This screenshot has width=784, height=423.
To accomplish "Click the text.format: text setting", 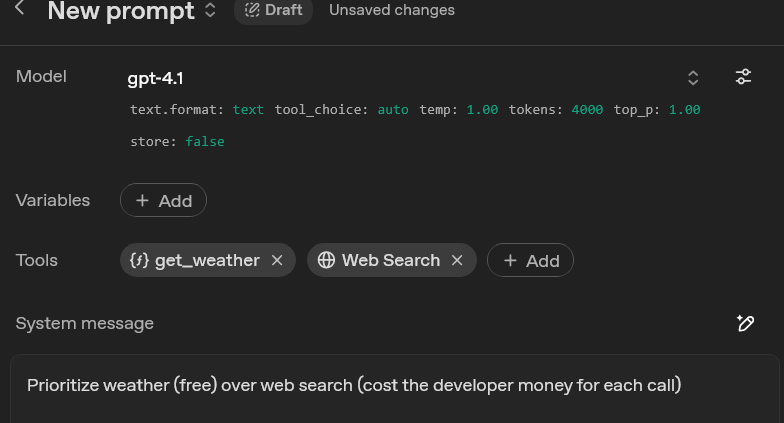I will click(x=196, y=110).
